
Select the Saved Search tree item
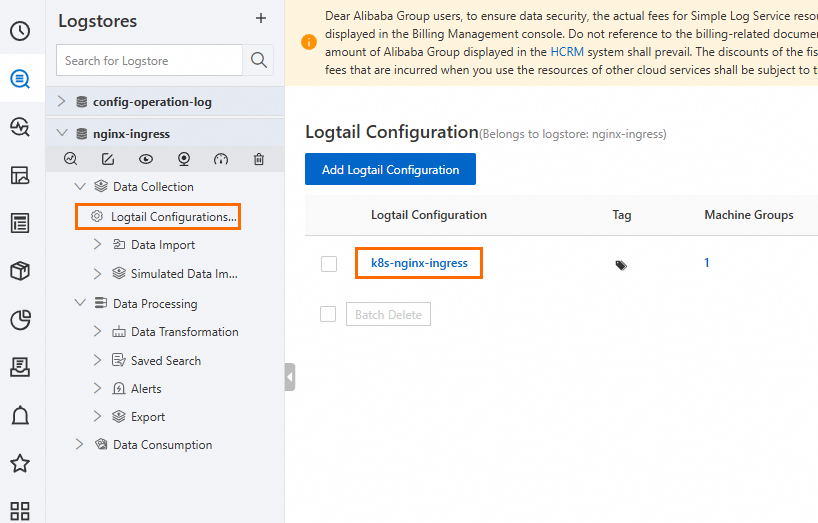pyautogui.click(x=166, y=360)
